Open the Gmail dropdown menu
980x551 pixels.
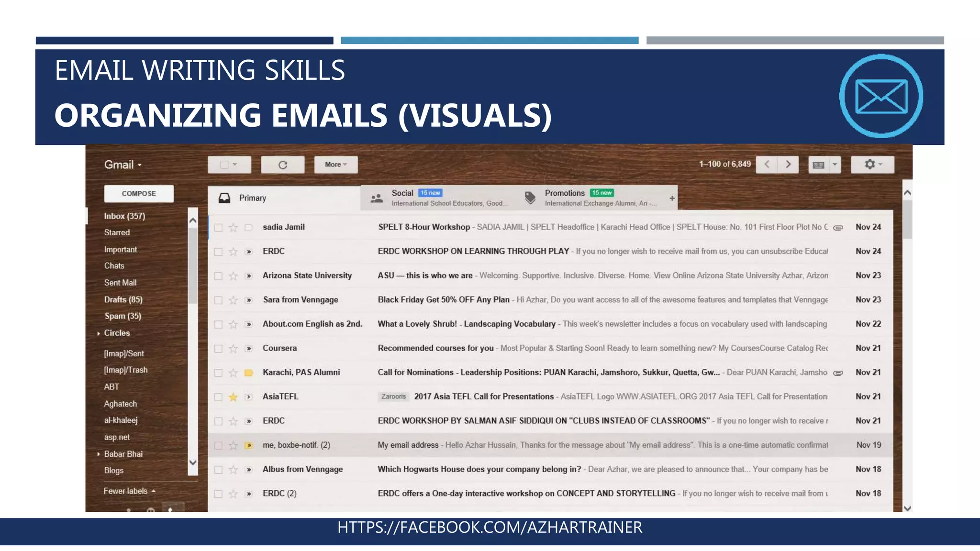click(123, 165)
